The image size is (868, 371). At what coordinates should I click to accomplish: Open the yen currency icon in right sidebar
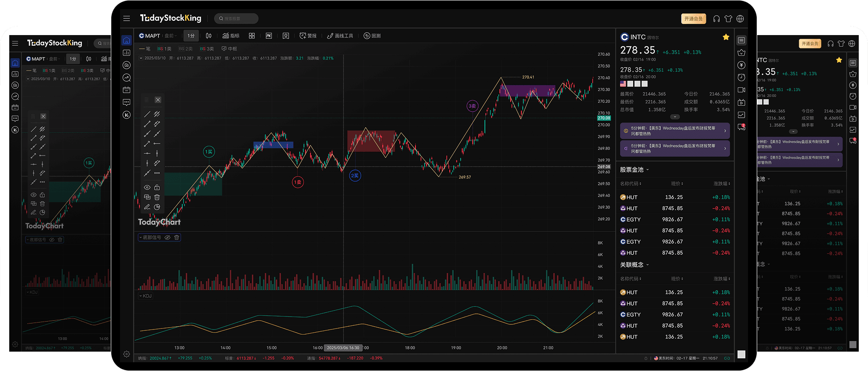click(x=741, y=65)
